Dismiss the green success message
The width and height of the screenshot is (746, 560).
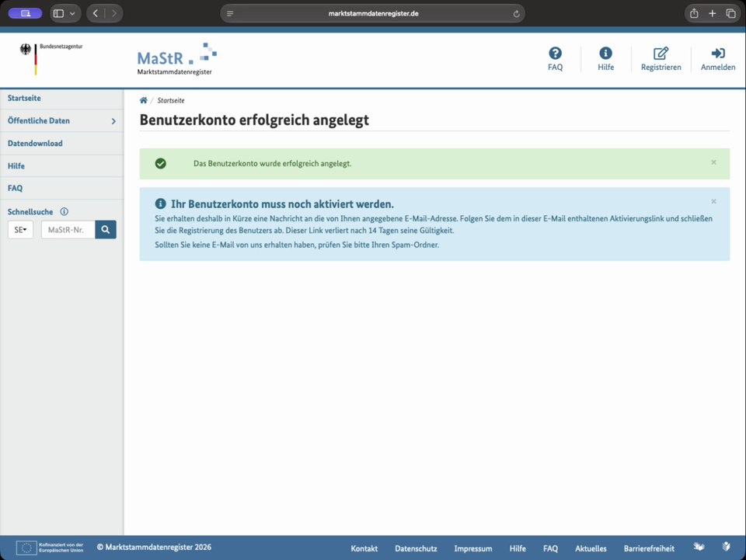tap(713, 162)
